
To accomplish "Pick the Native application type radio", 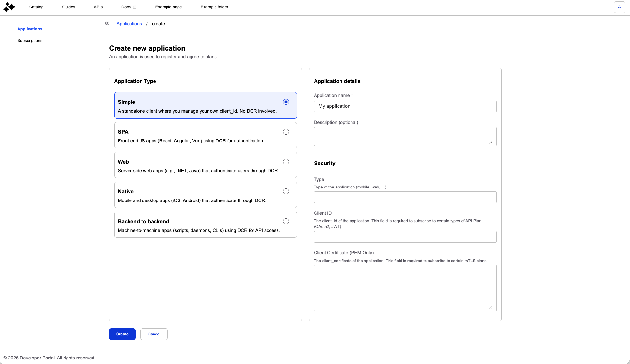I will (x=286, y=191).
